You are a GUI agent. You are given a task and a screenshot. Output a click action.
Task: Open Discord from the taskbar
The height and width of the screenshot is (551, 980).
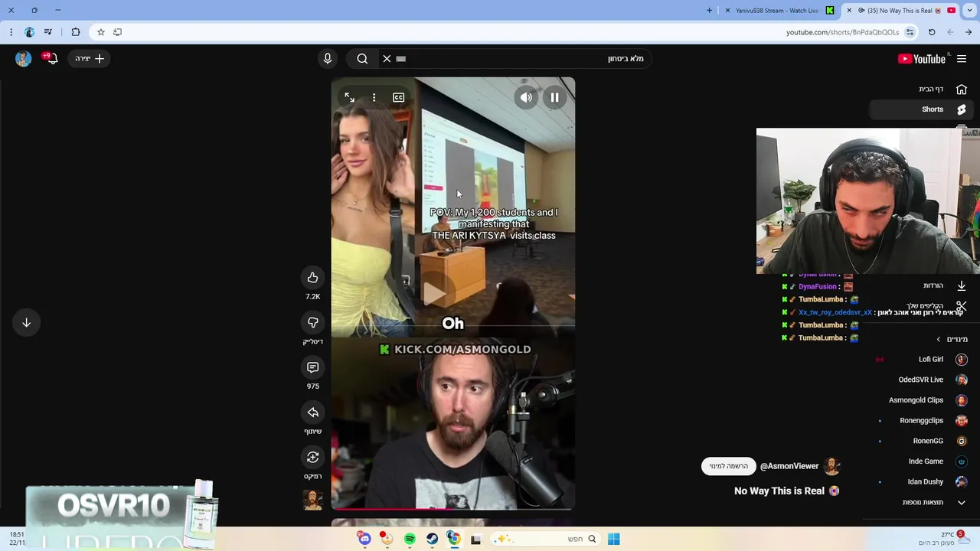point(364,540)
